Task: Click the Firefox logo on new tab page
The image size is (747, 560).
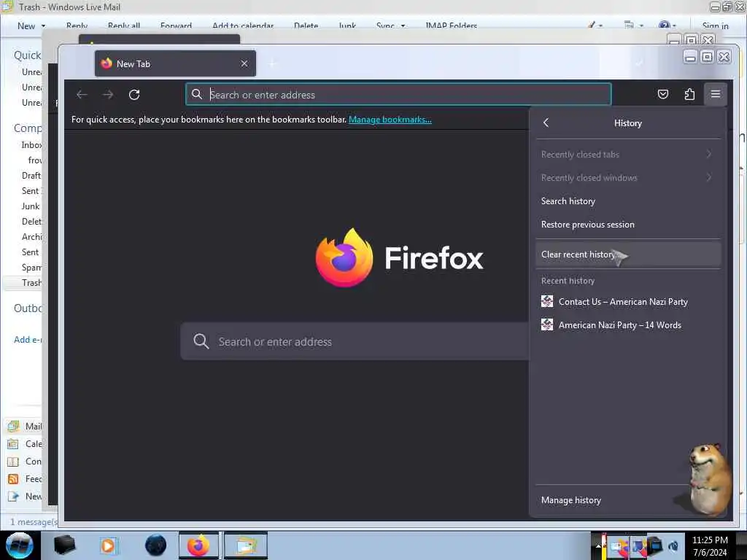Action: point(344,257)
